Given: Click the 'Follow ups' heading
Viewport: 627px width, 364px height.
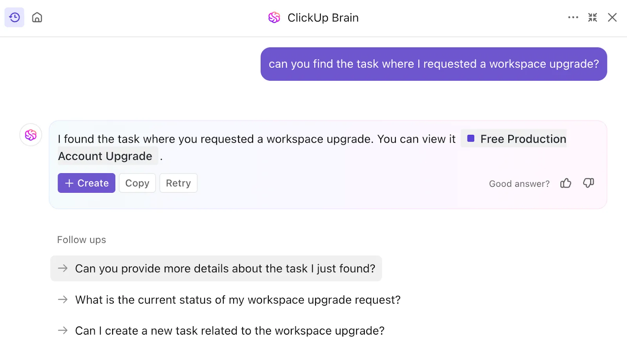Looking at the screenshot, I should point(82,240).
